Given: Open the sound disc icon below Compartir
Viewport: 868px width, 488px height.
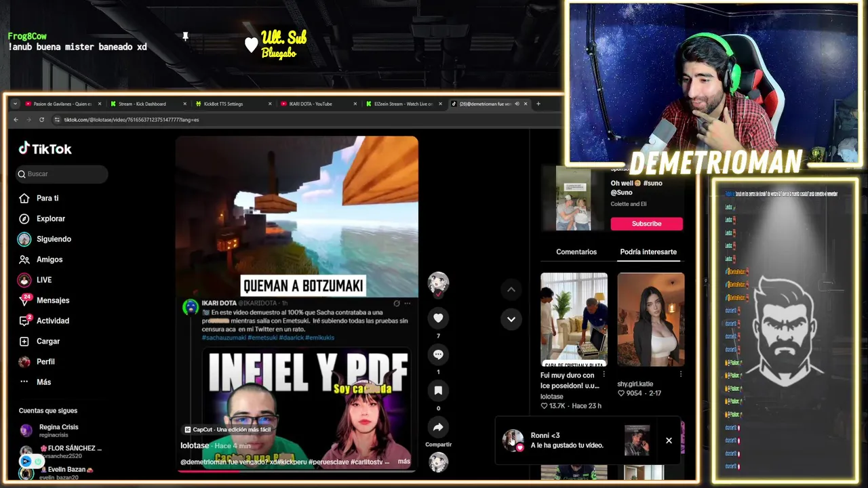Looking at the screenshot, I should tap(438, 462).
